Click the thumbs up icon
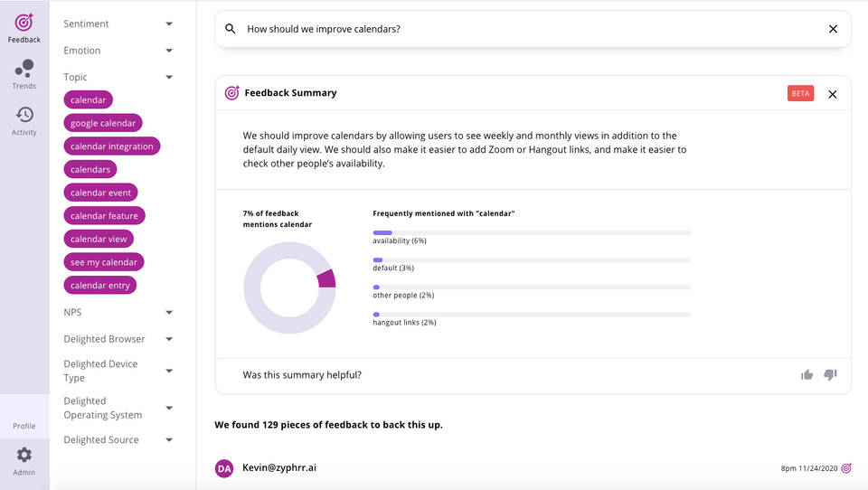This screenshot has width=868, height=490. (x=807, y=375)
